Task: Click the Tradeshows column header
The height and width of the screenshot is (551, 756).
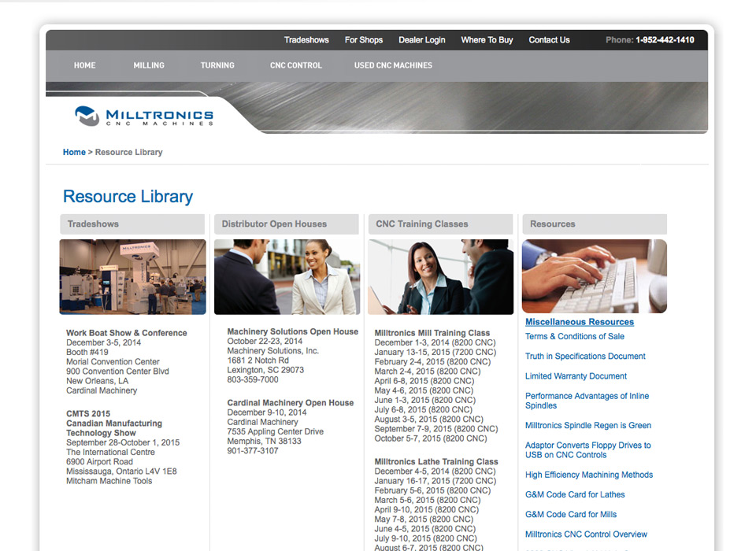Action: tap(132, 224)
